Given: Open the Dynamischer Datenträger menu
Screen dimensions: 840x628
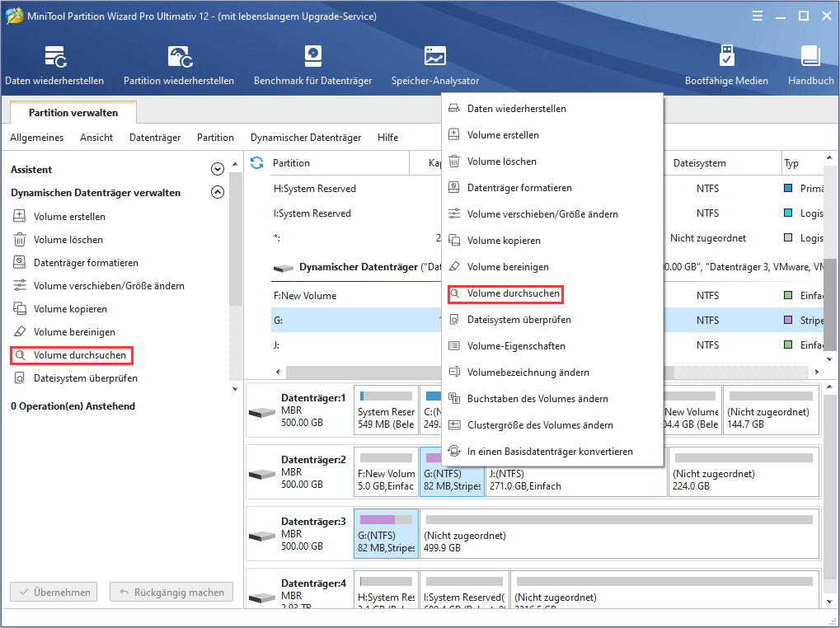Looking at the screenshot, I should click(x=306, y=138).
